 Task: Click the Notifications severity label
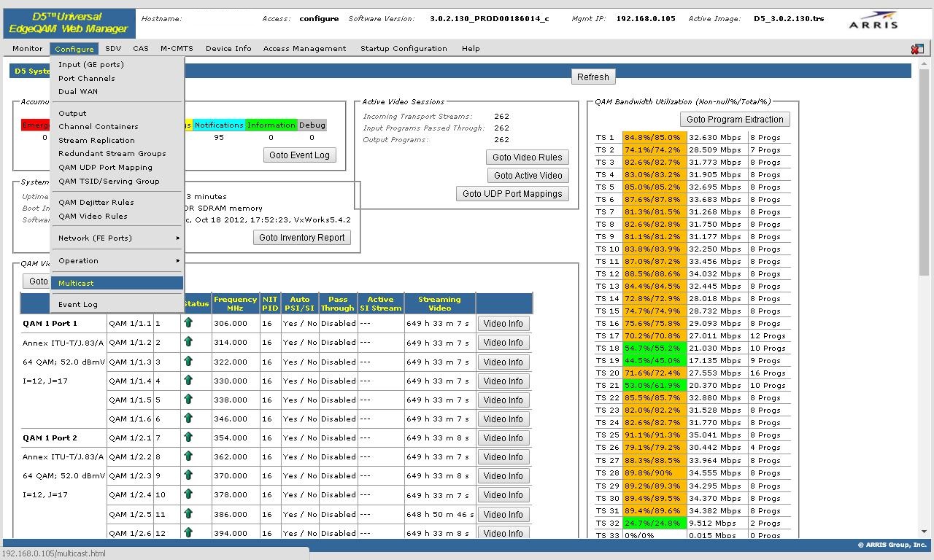[219, 125]
